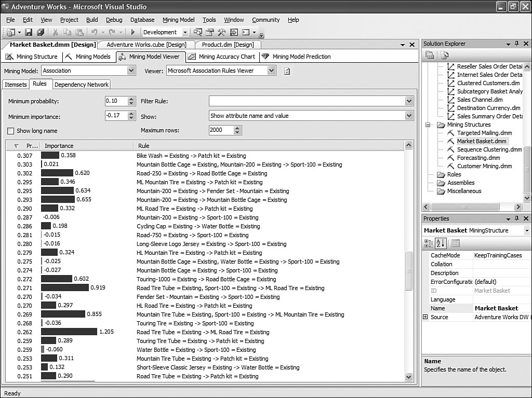Click the Cut scissors icon
Image resolution: width=532 pixels, height=398 pixels.
[x=56, y=32]
